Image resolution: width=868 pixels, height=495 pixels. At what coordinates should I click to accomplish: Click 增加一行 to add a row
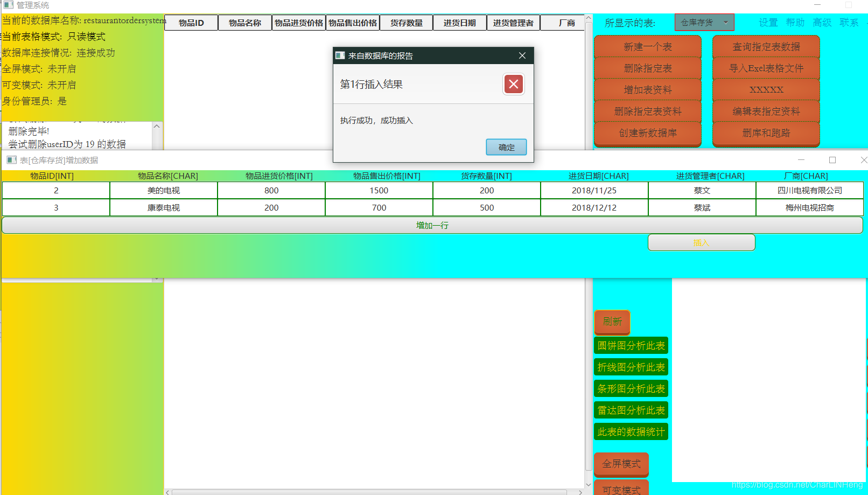point(432,225)
